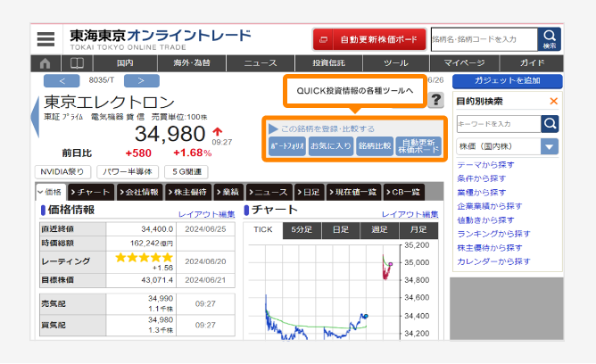596x364 pixels.
Task: Click the キーワードを入力 field
Action: pyautogui.click(x=499, y=124)
